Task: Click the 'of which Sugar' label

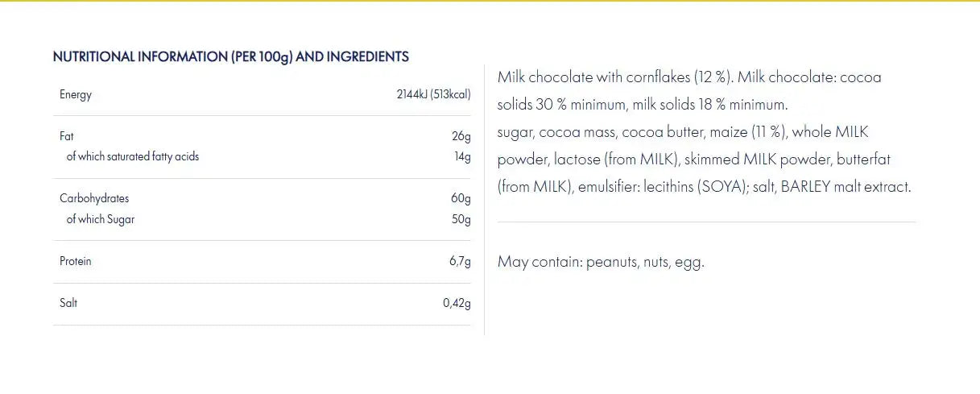Action: 100,219
